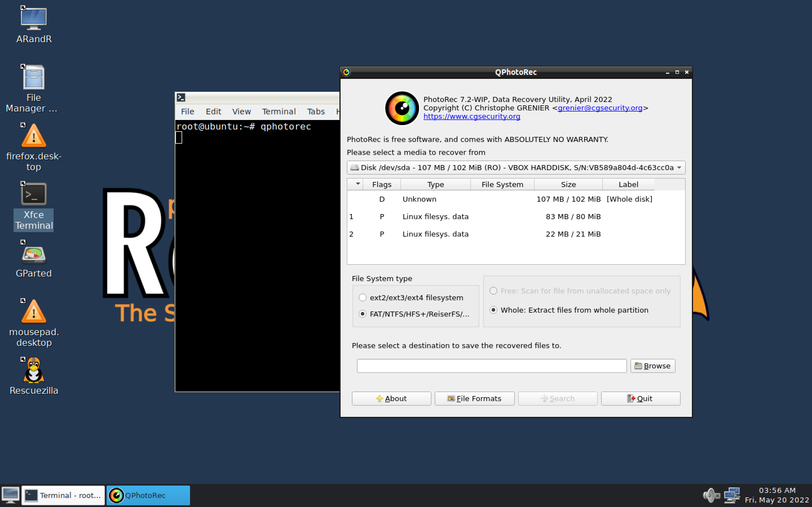Click the Size column header

click(568, 184)
